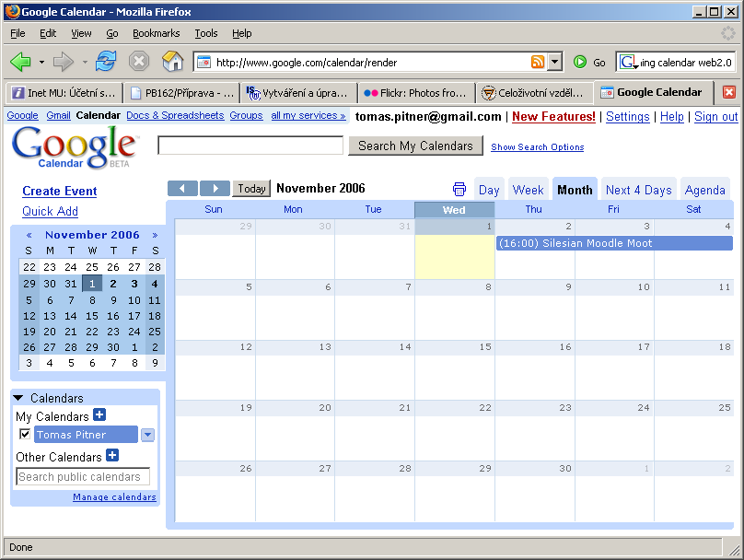Click the Today button
The width and height of the screenshot is (744, 560).
(251, 189)
